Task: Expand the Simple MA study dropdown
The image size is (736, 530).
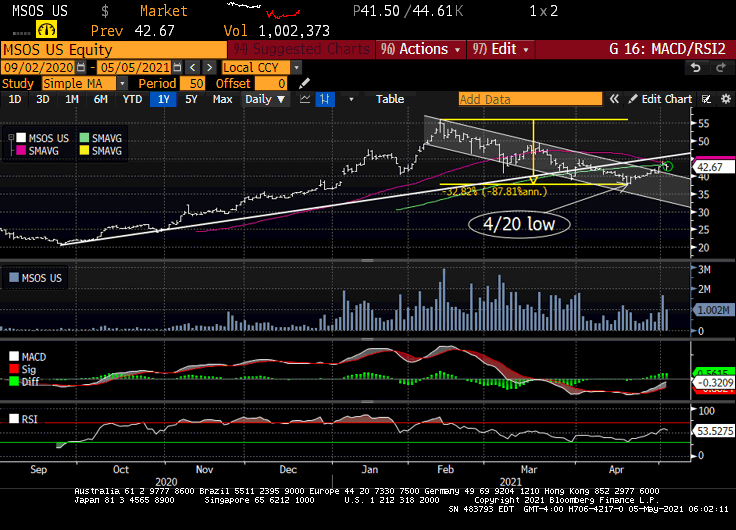Action: (122, 84)
